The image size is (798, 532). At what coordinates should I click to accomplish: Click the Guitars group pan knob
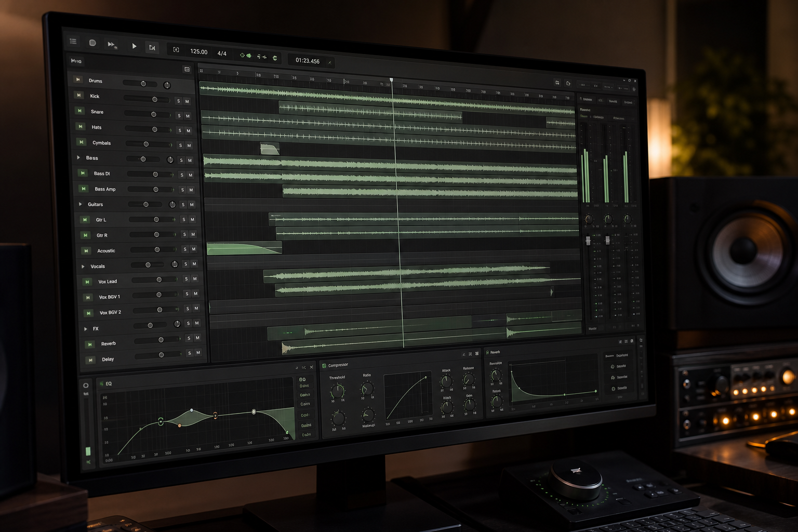(172, 205)
